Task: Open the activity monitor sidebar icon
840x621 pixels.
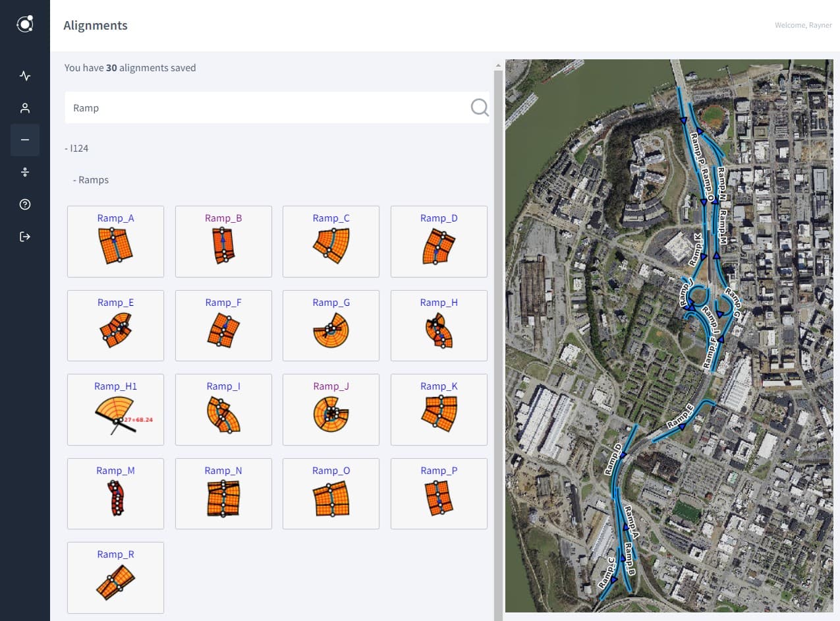Action: (24, 75)
